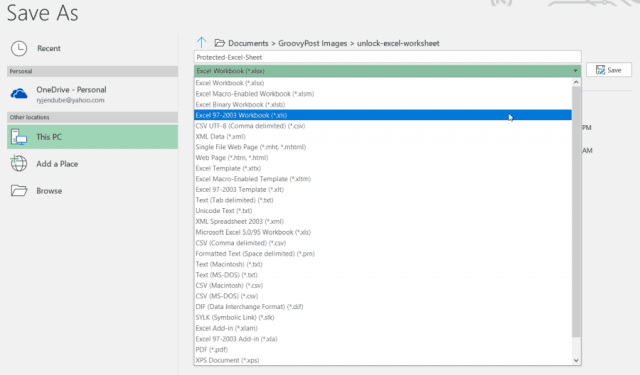Image resolution: width=640 pixels, height=375 pixels.
Task: Click Documents in the folder path
Action: click(248, 43)
